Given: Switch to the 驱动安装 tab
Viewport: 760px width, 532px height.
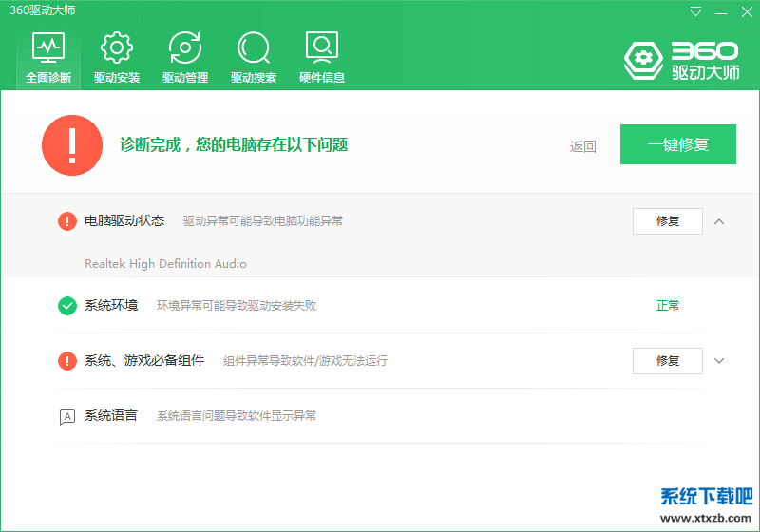Looking at the screenshot, I should point(117,58).
